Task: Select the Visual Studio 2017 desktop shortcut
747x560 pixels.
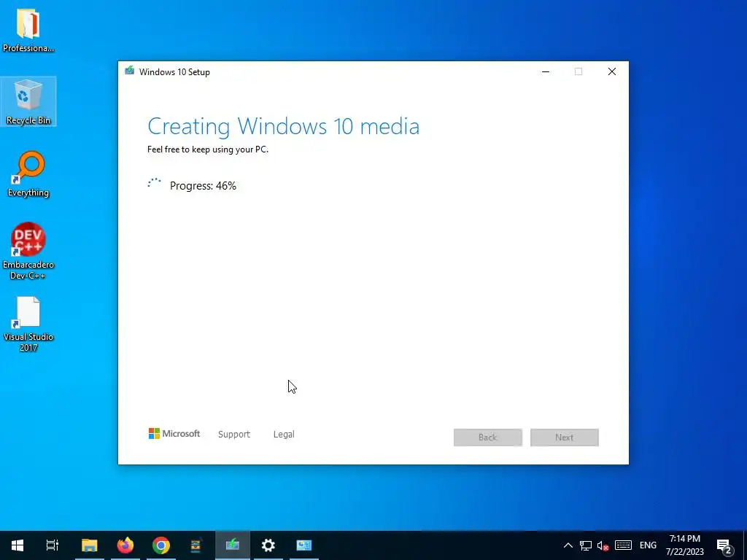Action: click(x=28, y=324)
